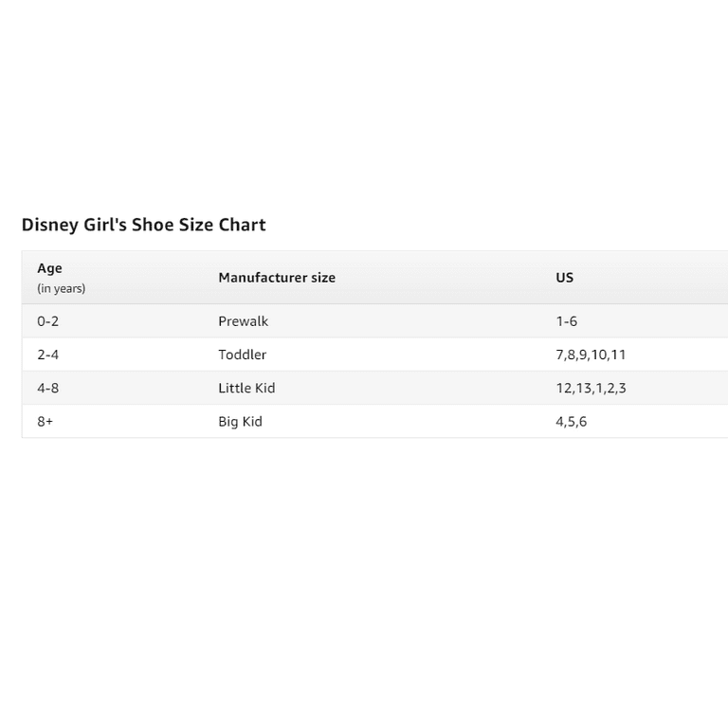Select the 4,5,6 US size cell
Viewport: 728px width, 728px height.
571,422
